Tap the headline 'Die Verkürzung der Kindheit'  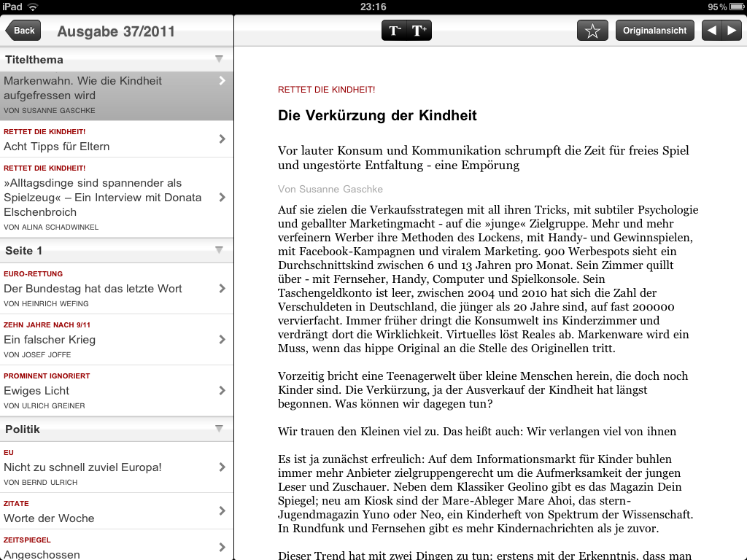377,116
